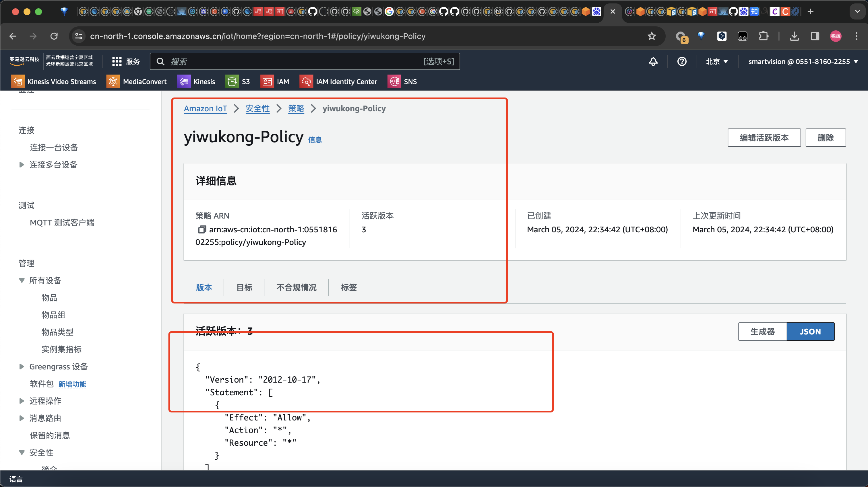This screenshot has width=868, height=487.
Task: Open the tab search dropdown arrow
Action: click(x=857, y=11)
